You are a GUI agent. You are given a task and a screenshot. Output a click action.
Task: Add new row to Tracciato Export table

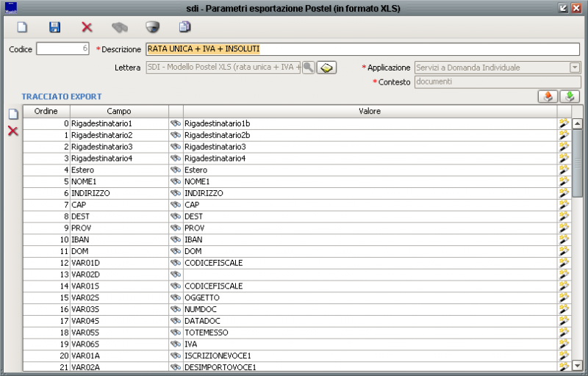12,114
